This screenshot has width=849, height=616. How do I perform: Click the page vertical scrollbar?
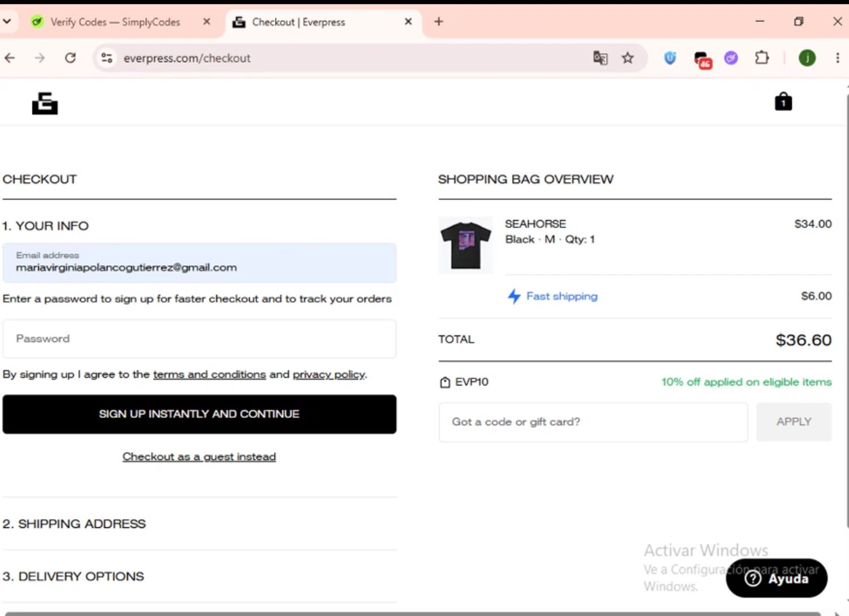click(x=846, y=311)
